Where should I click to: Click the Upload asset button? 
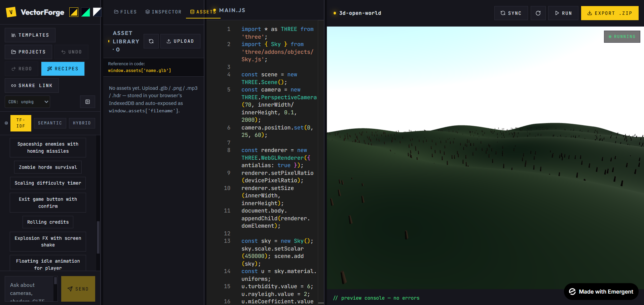coord(180,41)
